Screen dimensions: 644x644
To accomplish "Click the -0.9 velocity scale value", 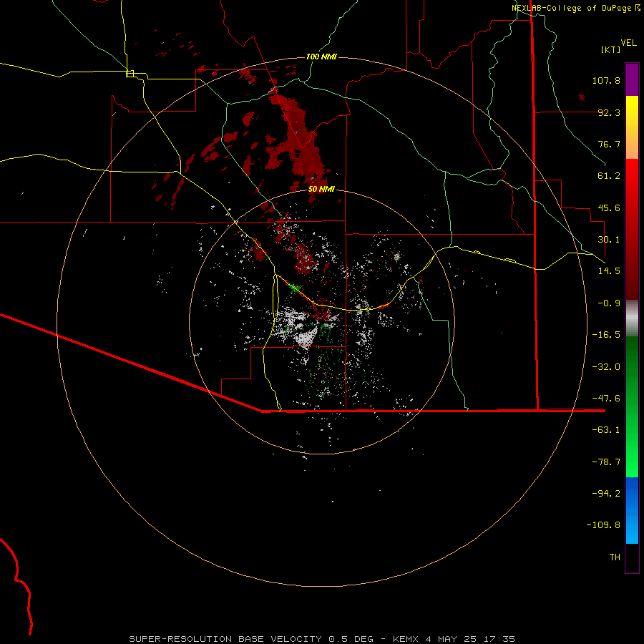I will [609, 303].
